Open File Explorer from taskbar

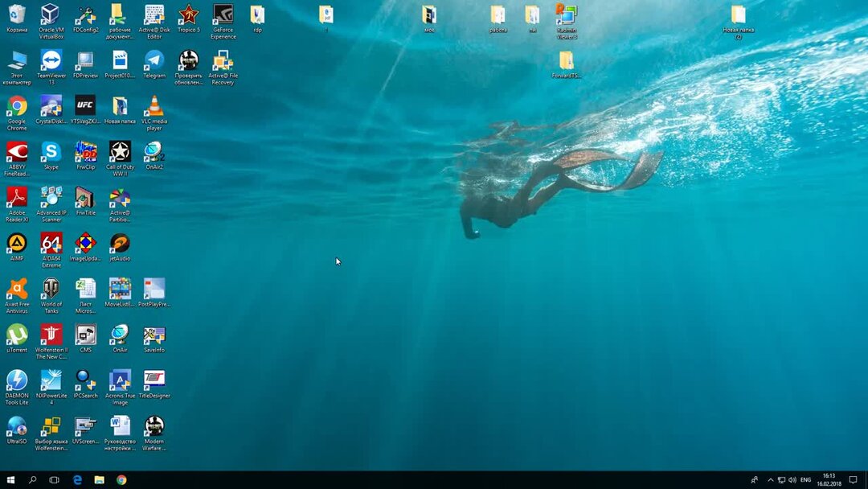coord(99,479)
